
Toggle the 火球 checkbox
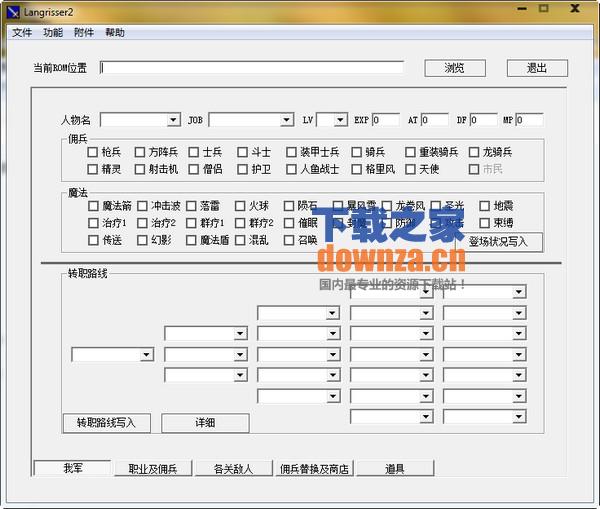click(x=240, y=206)
